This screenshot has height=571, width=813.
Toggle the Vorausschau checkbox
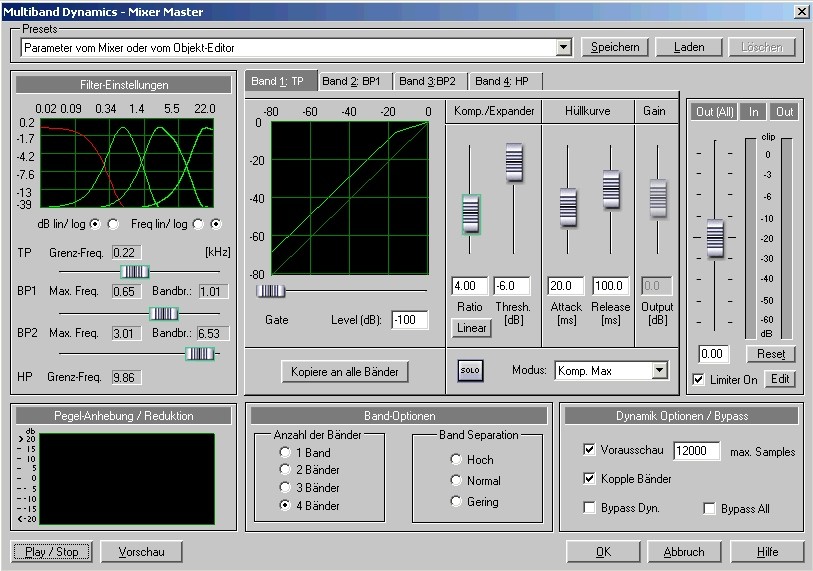(x=589, y=450)
